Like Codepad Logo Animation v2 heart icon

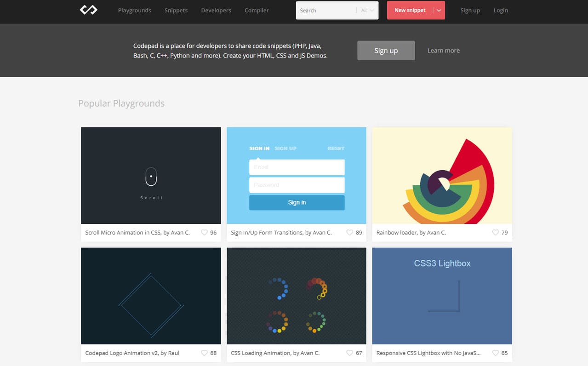click(x=204, y=353)
